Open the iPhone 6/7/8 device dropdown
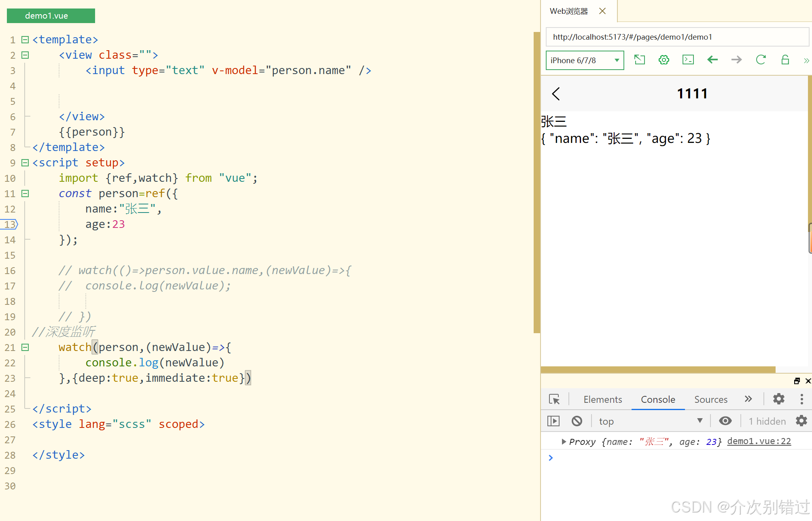 [x=585, y=60]
